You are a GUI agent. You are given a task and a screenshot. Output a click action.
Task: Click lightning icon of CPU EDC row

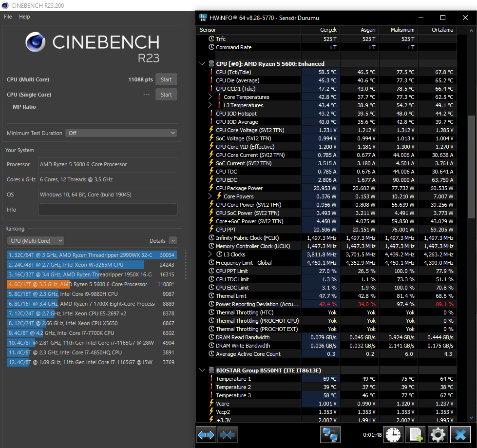tap(211, 179)
